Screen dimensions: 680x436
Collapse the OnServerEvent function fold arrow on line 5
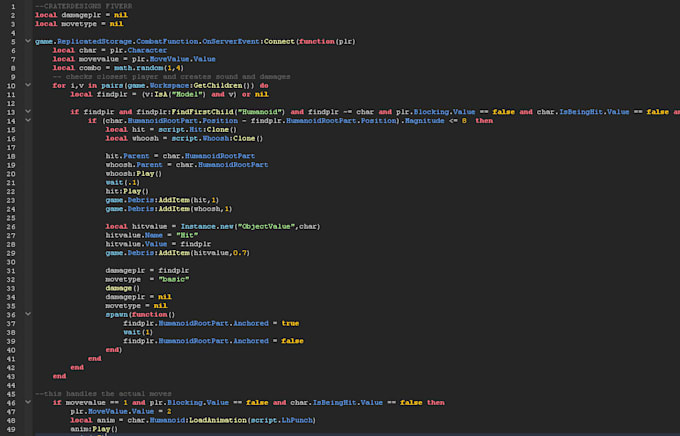coord(27,42)
